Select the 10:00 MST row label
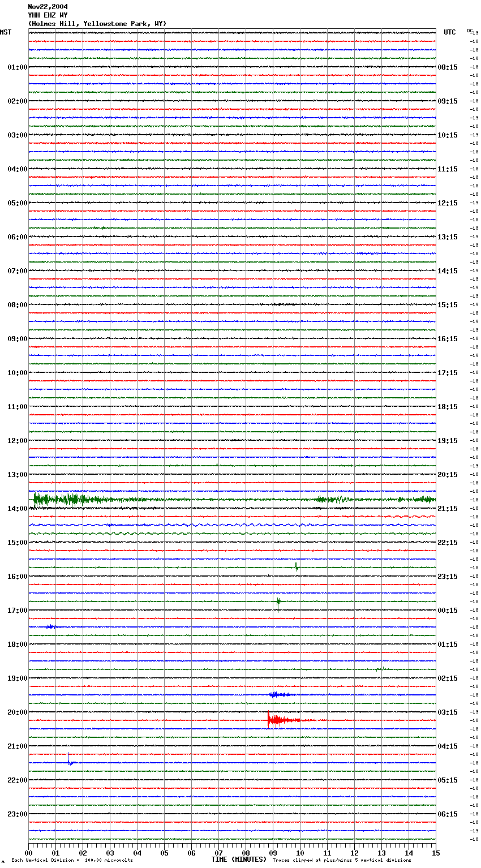Screen dimensions: 481x868 coord(17,373)
